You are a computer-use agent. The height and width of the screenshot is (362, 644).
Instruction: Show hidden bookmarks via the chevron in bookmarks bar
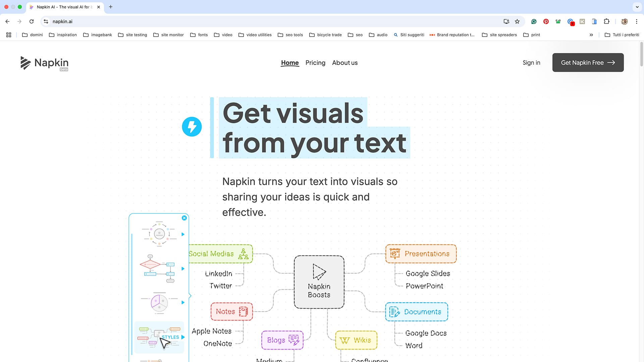pyautogui.click(x=591, y=35)
